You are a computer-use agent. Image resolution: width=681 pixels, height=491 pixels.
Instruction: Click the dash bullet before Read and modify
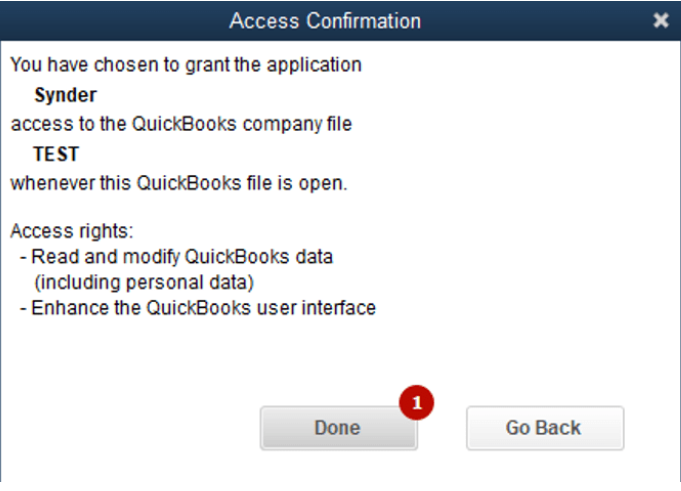(x=23, y=258)
